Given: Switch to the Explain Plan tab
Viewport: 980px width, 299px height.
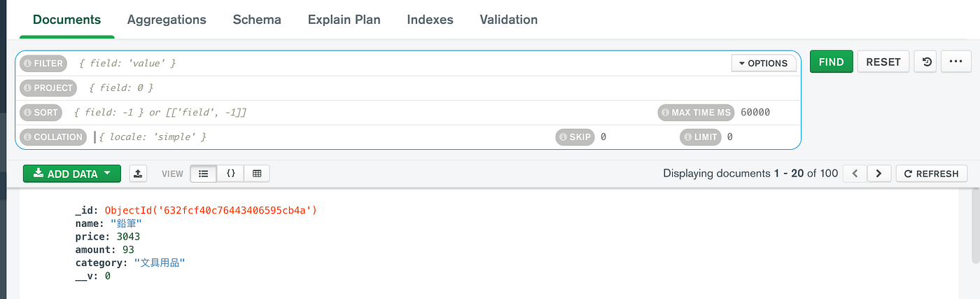Looking at the screenshot, I should [344, 20].
